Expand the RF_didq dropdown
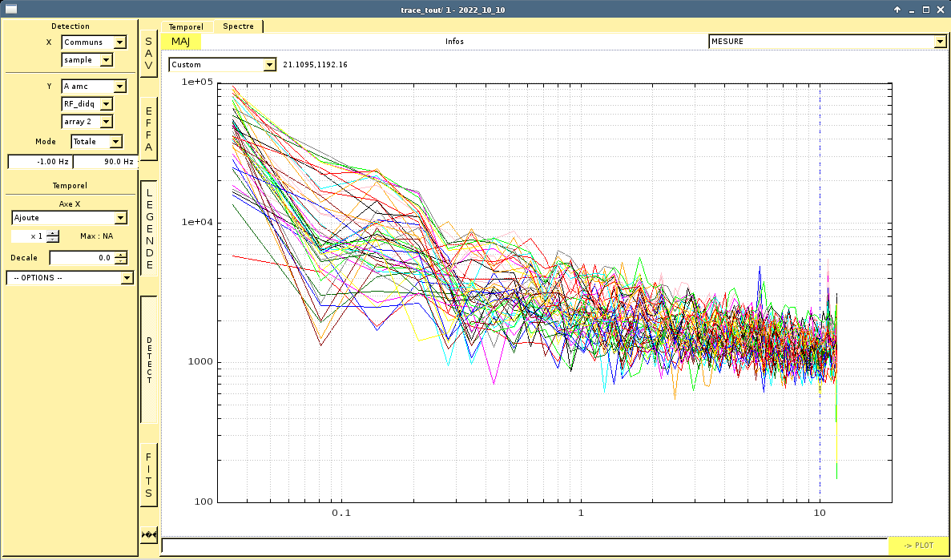This screenshot has width=951, height=560. (x=87, y=104)
